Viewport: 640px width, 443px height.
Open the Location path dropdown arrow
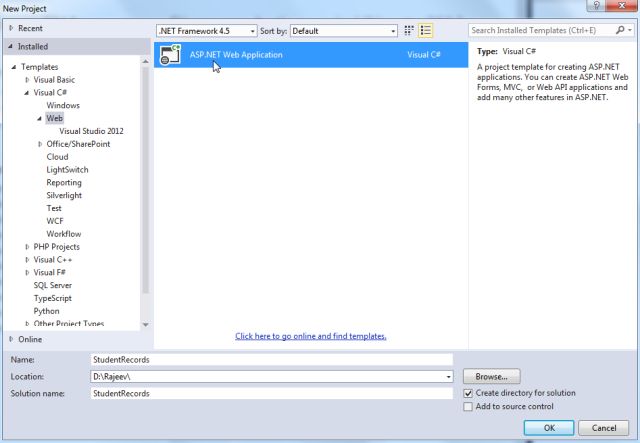click(449, 377)
